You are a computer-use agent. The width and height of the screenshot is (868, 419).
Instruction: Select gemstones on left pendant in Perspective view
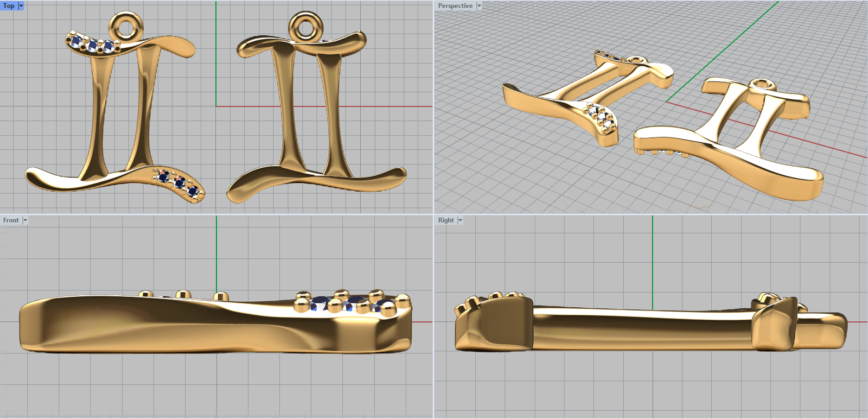tap(602, 117)
